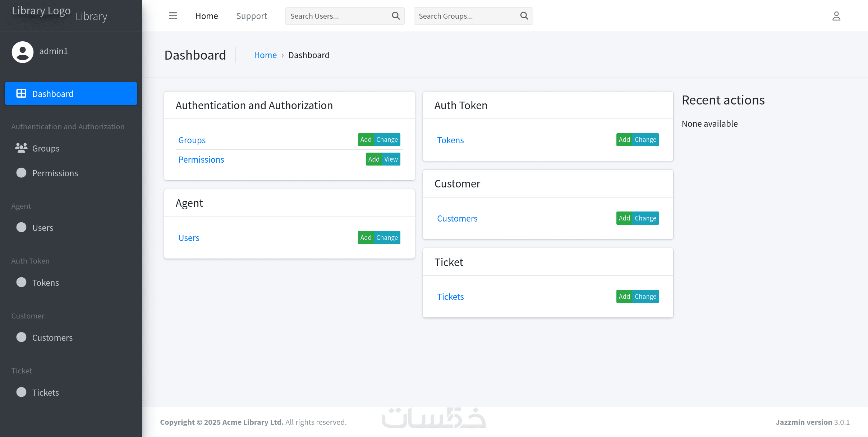The height and width of the screenshot is (437, 868).
Task: Click the Search Groups magnifier icon
Action: pyautogui.click(x=524, y=16)
